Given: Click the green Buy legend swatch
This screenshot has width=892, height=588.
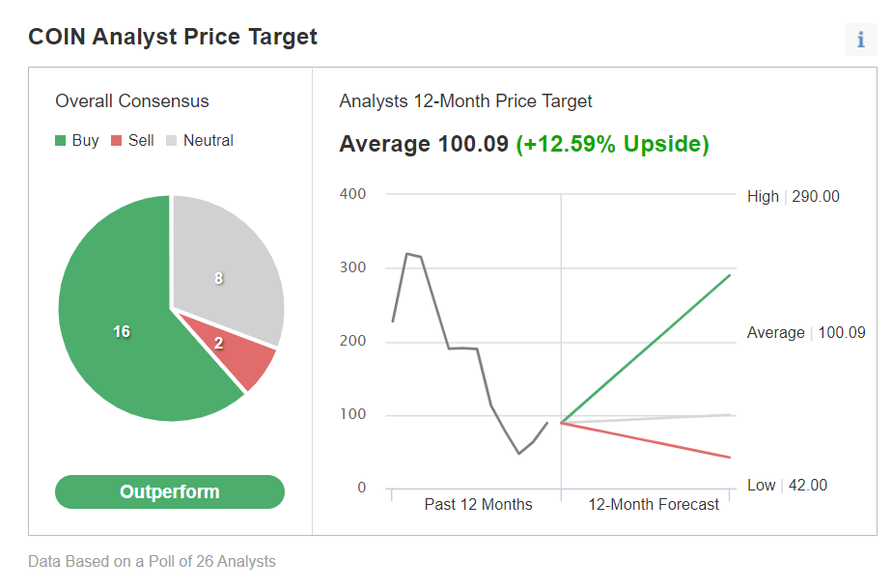Looking at the screenshot, I should point(62,141).
